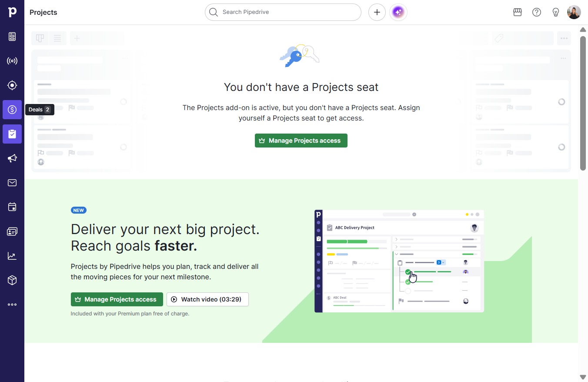Select the Projects clipboard icon in the sidebar

(x=12, y=134)
